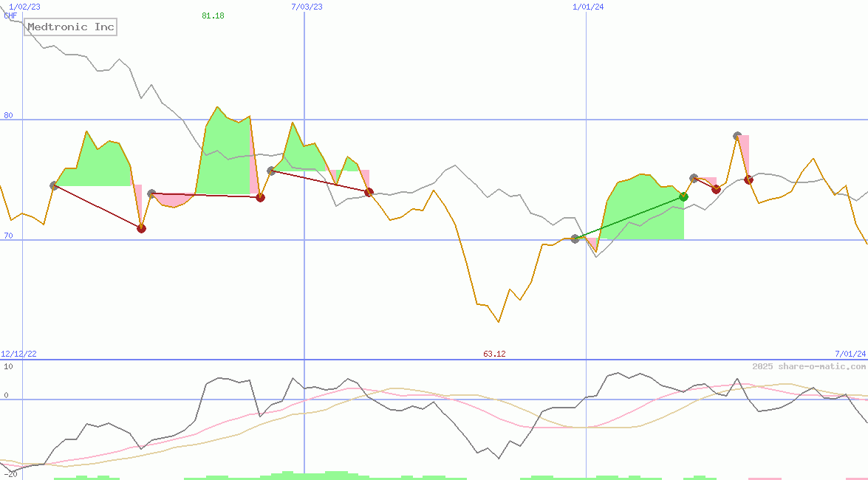The width and height of the screenshot is (868, 480).
Task: Click the 12/12/22 start date label
Action: (x=17, y=353)
